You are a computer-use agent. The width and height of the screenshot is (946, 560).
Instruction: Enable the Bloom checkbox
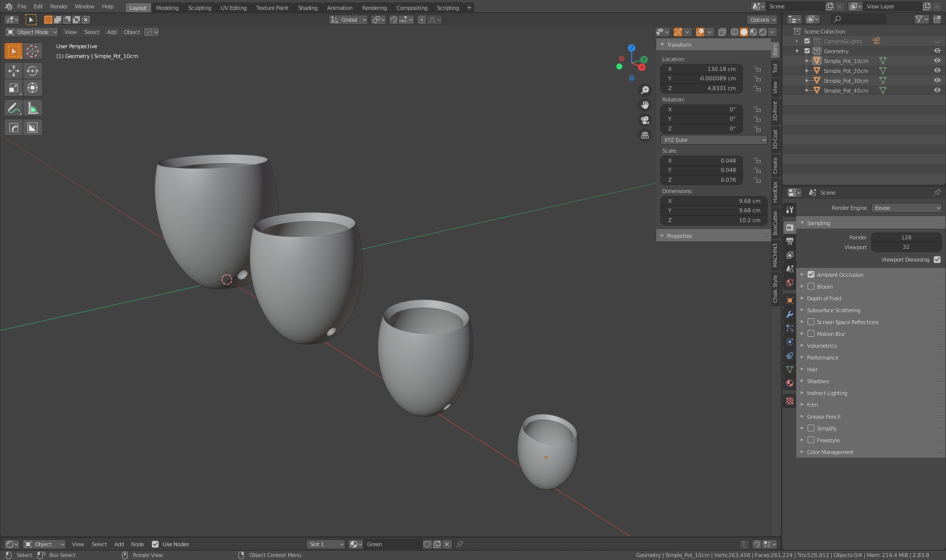tap(811, 287)
